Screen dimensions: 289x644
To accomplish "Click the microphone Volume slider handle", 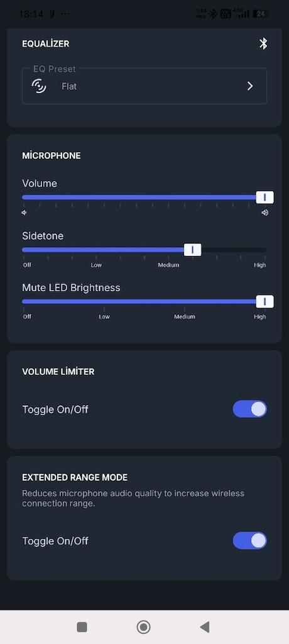I will [x=264, y=197].
